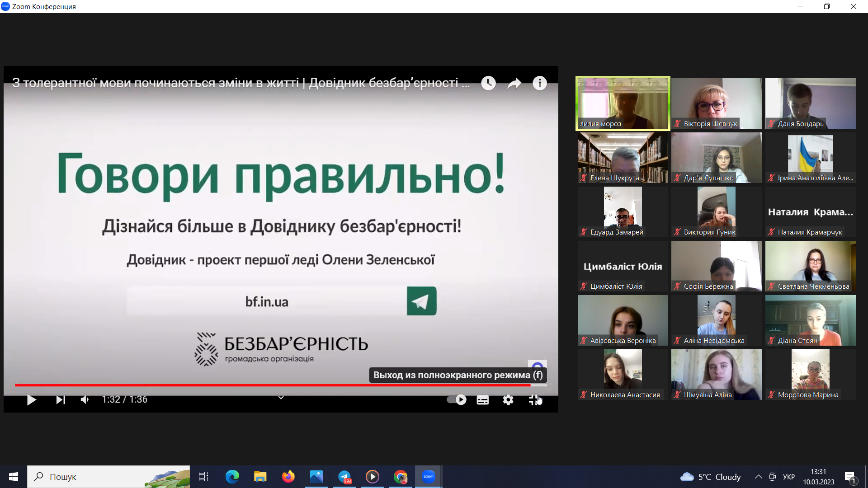Click muted mic icon of Вікторія Шевчук
The height and width of the screenshot is (488, 868).
pyautogui.click(x=677, y=123)
